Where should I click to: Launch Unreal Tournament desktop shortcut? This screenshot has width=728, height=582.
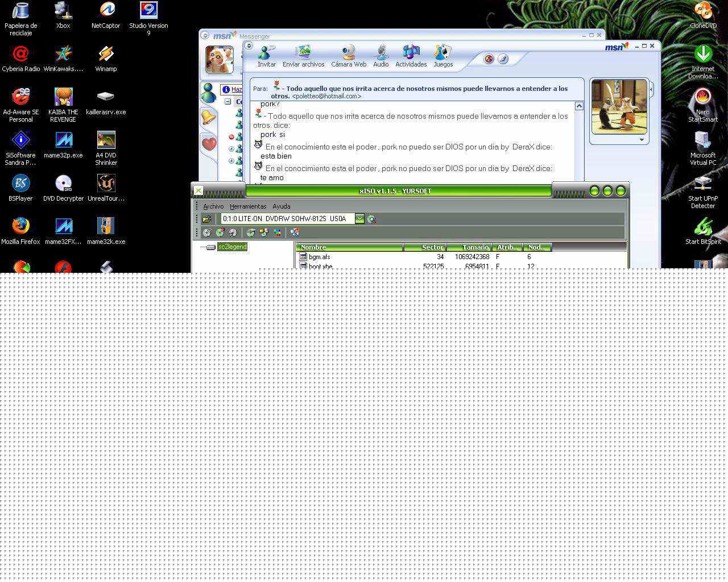[x=106, y=188]
